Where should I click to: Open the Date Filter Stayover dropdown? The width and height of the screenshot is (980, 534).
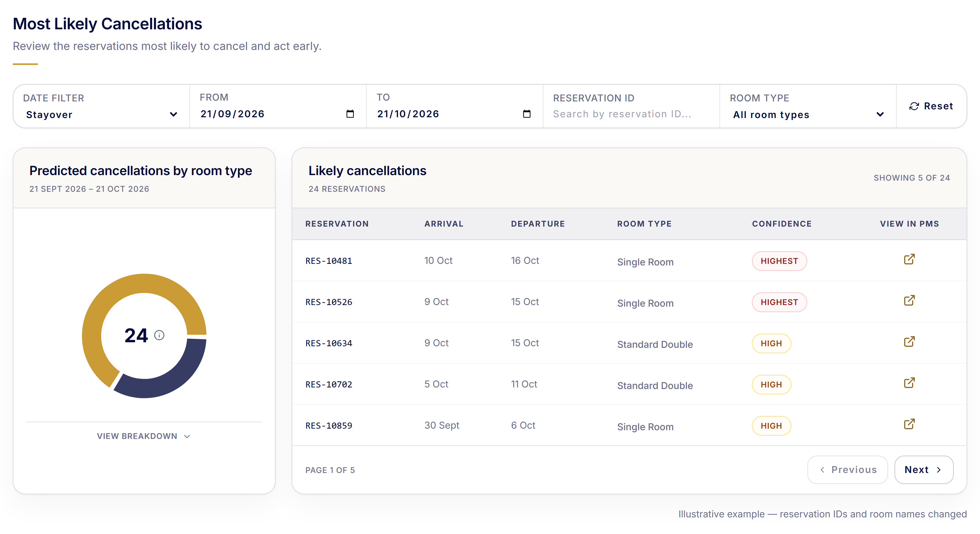pyautogui.click(x=101, y=114)
